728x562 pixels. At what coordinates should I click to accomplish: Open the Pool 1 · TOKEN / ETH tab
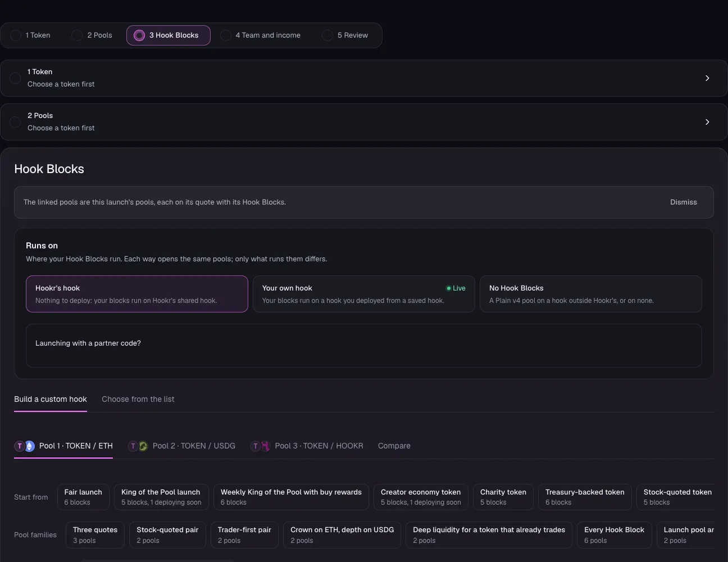(63, 446)
